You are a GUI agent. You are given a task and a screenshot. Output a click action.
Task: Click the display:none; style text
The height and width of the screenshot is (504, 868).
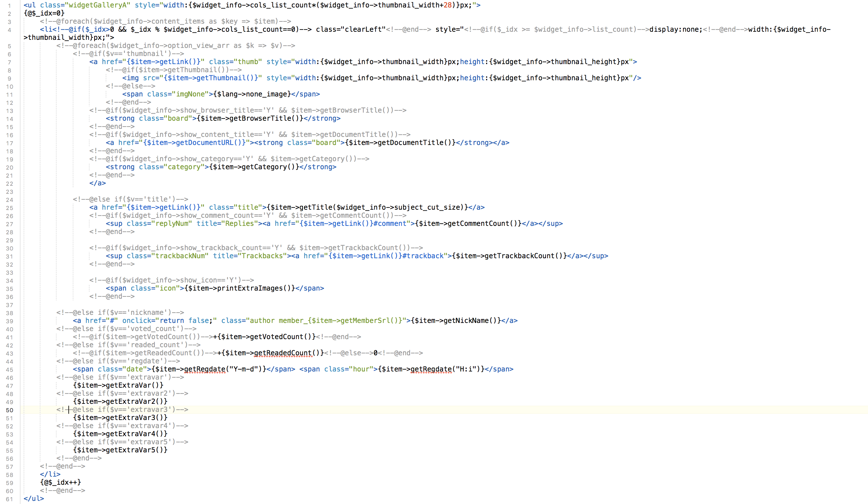coord(676,29)
